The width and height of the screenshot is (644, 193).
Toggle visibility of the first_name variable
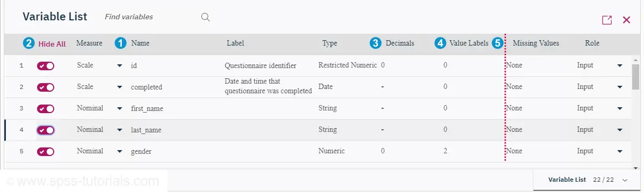pos(46,108)
